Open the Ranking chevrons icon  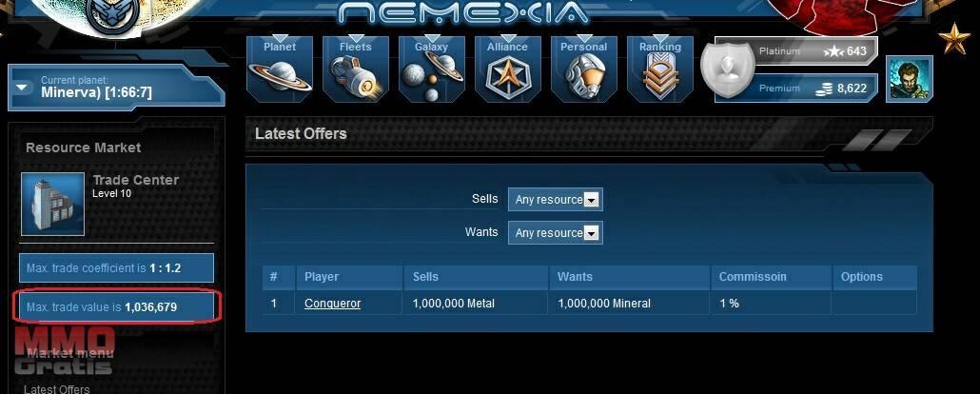(x=660, y=69)
